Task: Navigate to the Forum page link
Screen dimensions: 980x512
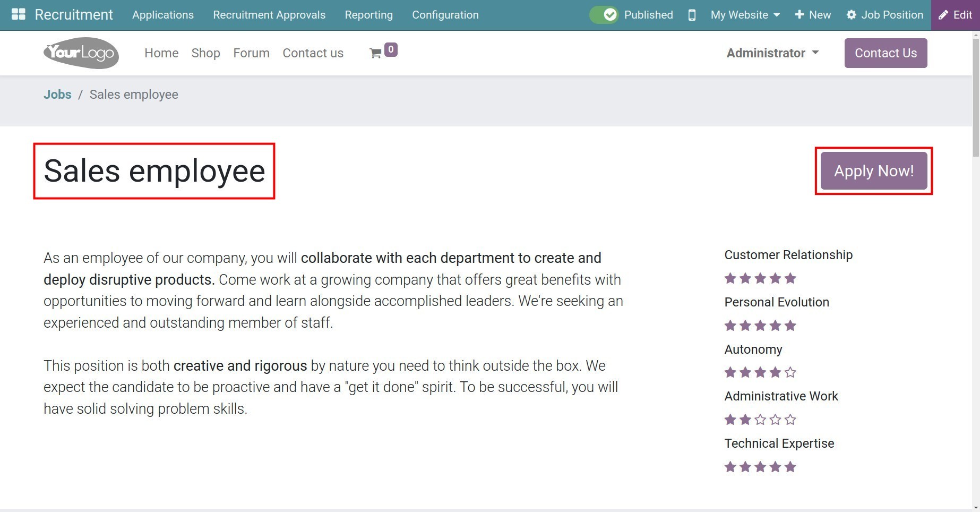Action: click(x=251, y=53)
